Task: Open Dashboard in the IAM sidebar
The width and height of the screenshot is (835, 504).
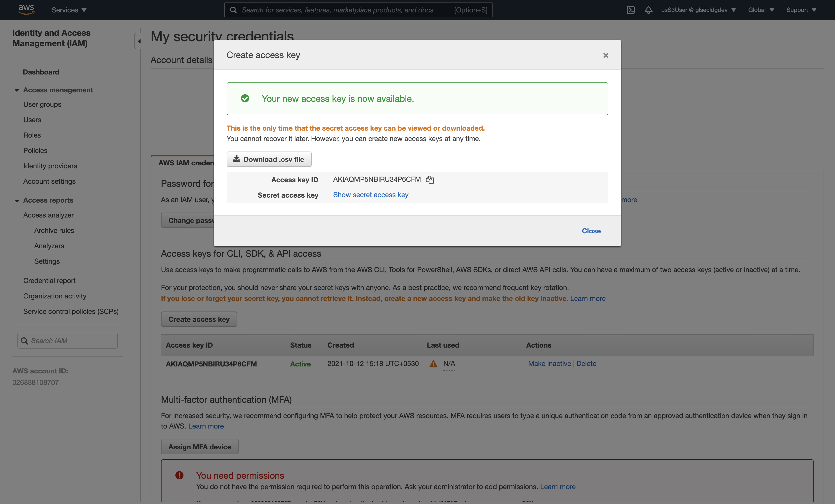Action: point(41,72)
